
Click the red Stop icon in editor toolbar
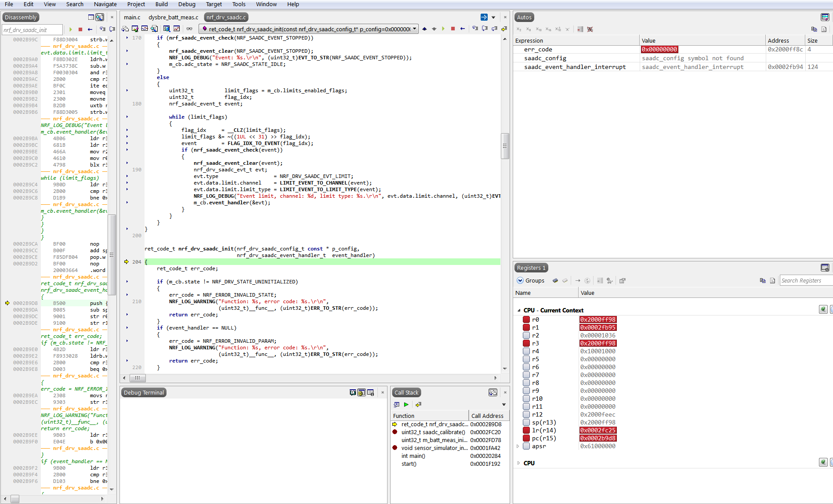coord(453,29)
